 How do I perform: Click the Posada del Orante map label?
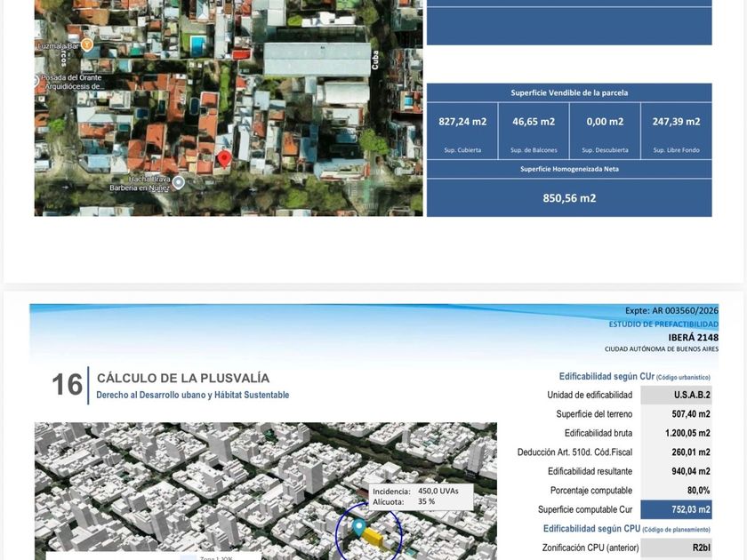(71, 82)
